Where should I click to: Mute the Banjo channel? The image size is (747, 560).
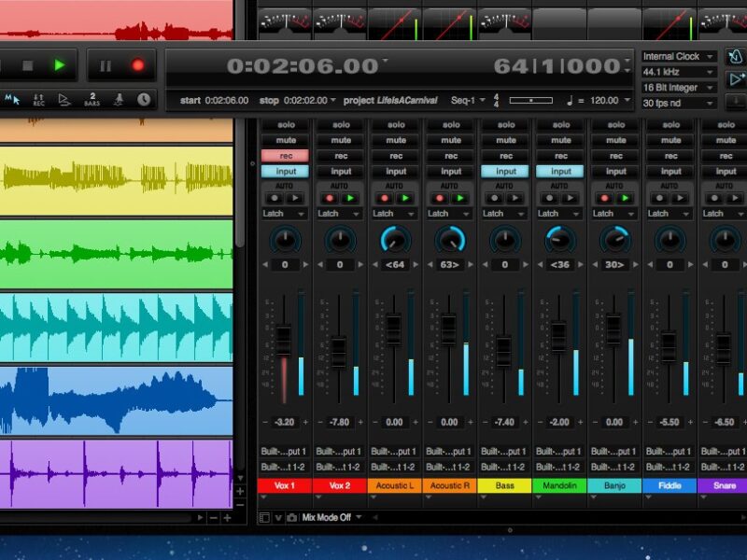615,140
